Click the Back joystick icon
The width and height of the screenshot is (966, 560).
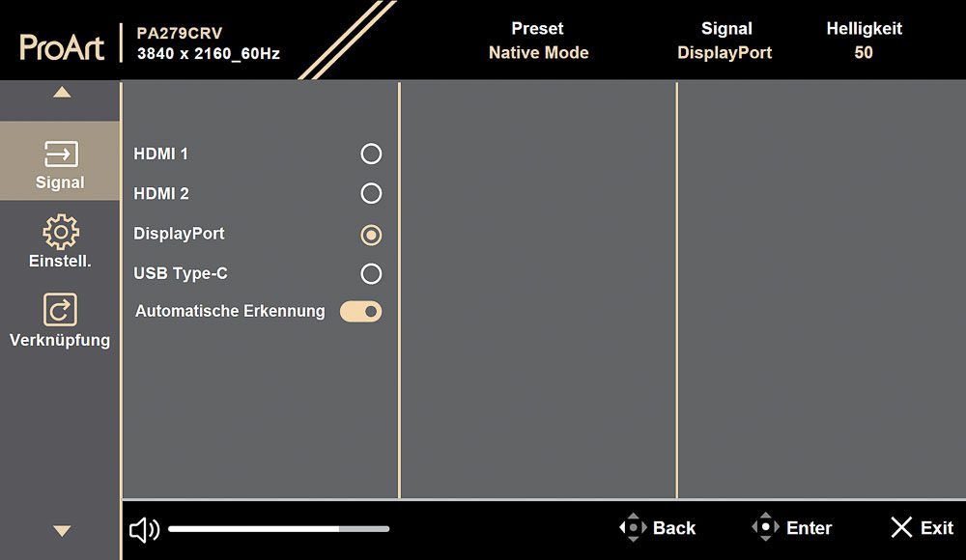(633, 527)
